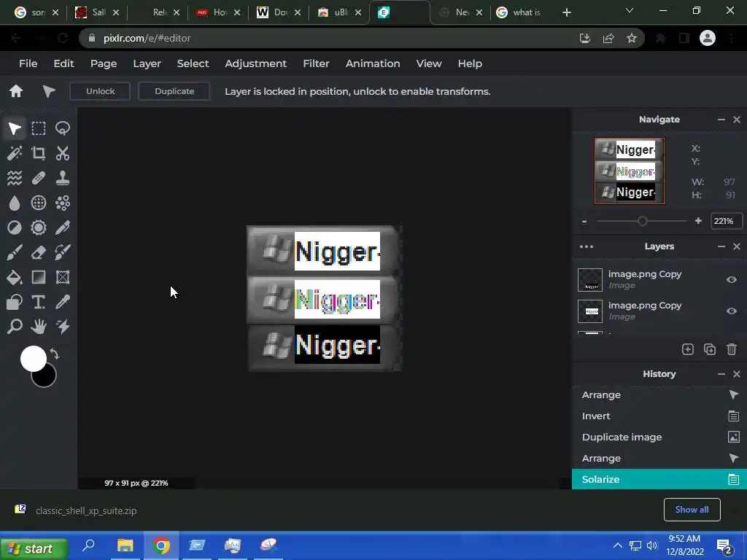747x560 pixels.
Task: Click the 221% zoom input field
Action: 726,221
